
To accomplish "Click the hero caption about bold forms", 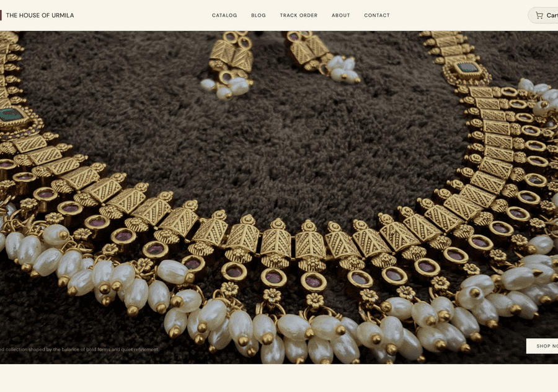I will coord(79,349).
